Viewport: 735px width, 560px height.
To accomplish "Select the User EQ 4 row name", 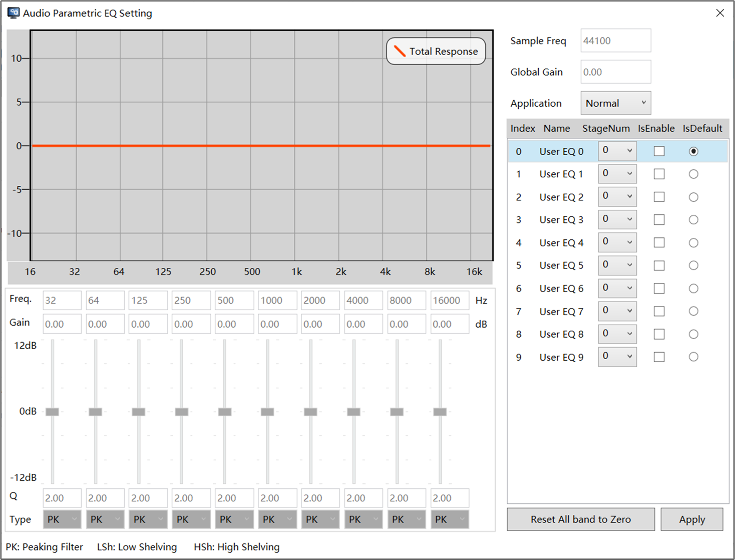I will (x=561, y=243).
